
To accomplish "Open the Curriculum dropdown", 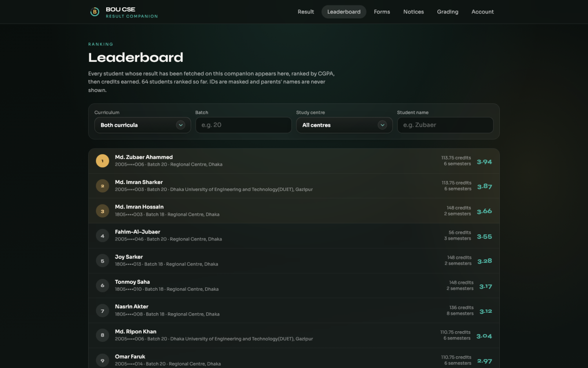I will coord(143,125).
